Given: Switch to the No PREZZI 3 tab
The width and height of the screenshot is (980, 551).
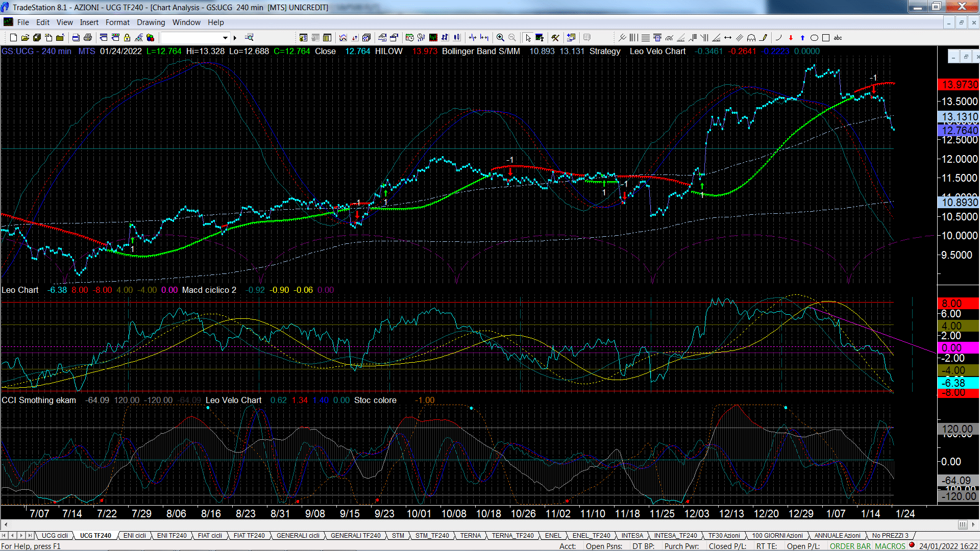Looking at the screenshot, I should (x=891, y=536).
